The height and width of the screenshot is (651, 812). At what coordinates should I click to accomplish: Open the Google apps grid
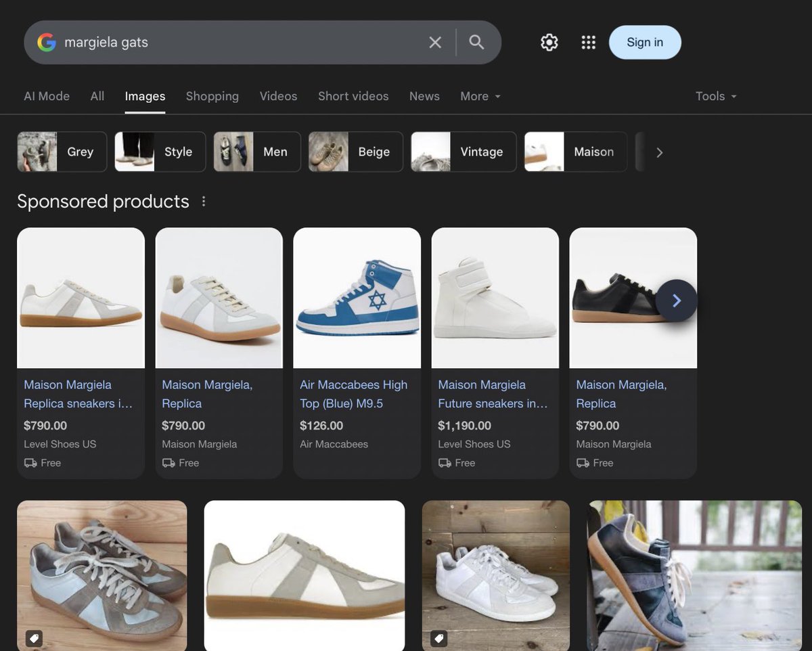pos(589,43)
